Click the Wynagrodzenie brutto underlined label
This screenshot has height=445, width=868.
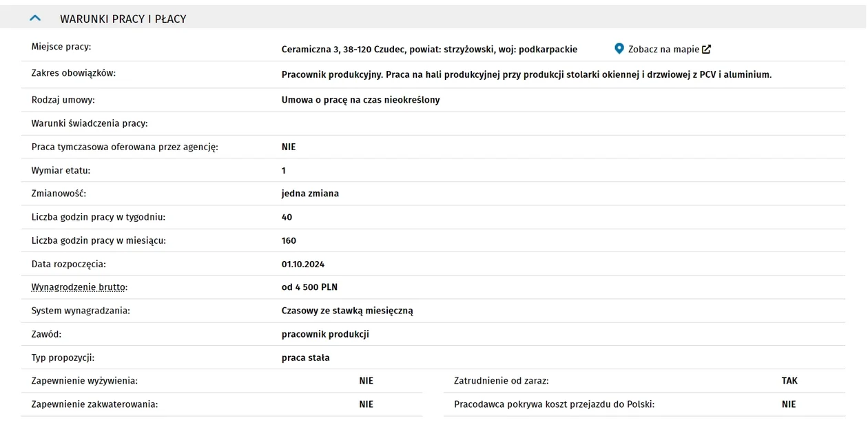(x=79, y=287)
